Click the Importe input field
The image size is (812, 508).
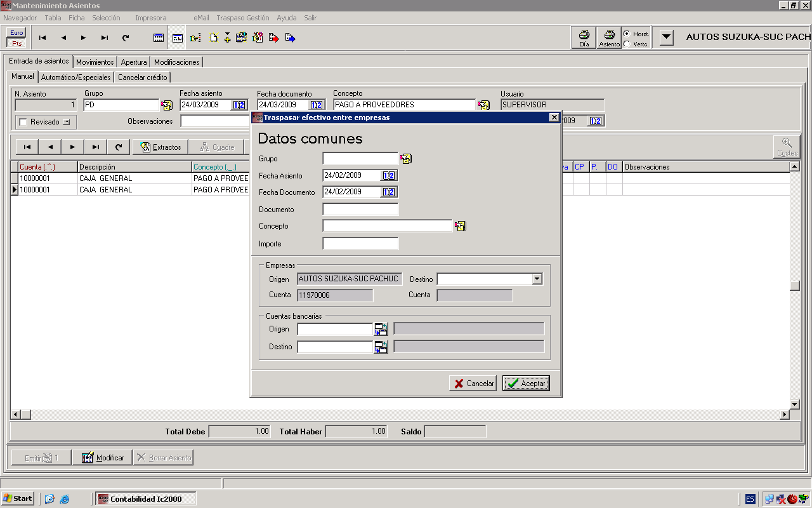point(360,244)
